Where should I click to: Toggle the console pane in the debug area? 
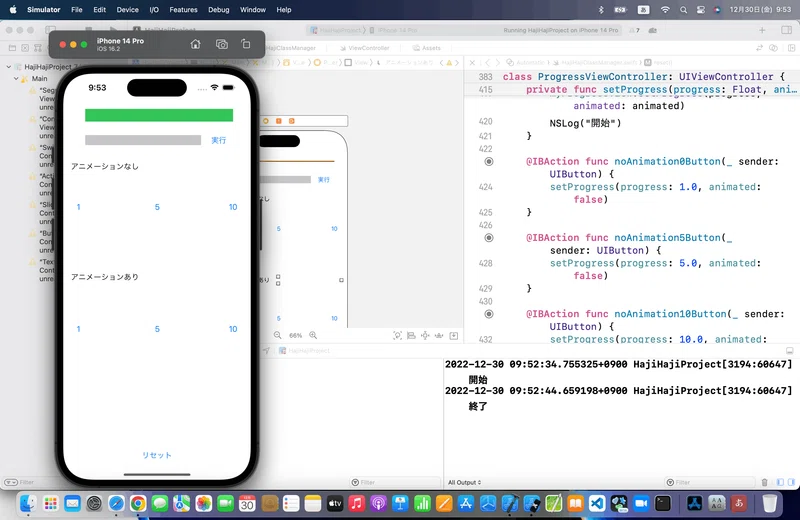point(791,482)
